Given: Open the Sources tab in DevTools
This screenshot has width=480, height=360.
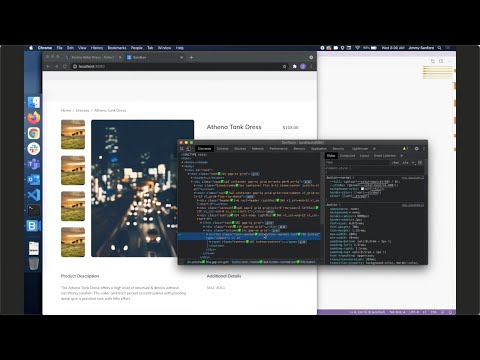Looking at the screenshot, I should [x=240, y=149].
